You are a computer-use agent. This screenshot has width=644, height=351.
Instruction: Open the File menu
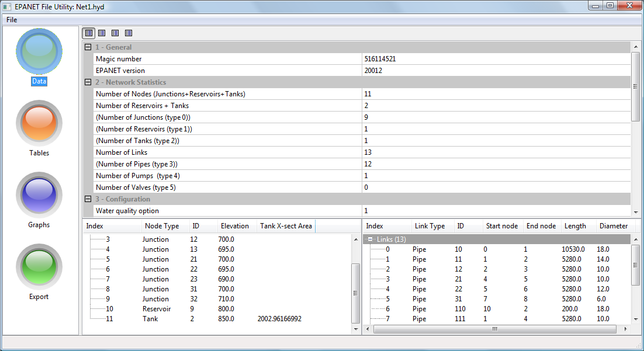12,20
